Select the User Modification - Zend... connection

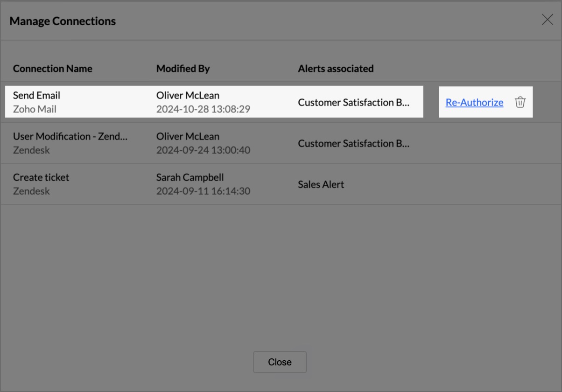coord(70,136)
